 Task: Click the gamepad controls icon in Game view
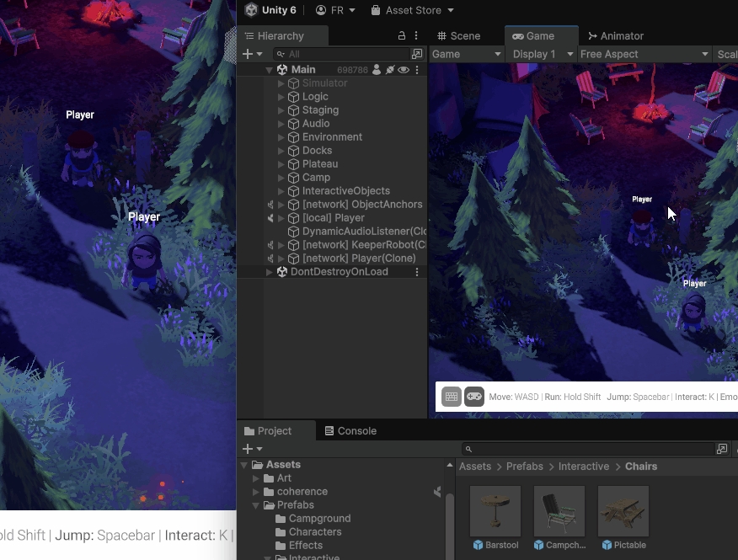pyautogui.click(x=474, y=397)
